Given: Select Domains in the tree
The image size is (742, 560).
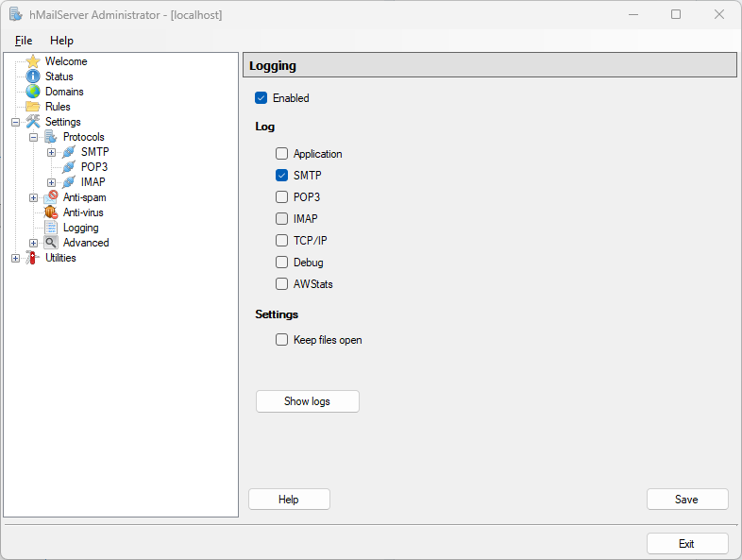Looking at the screenshot, I should [64, 92].
